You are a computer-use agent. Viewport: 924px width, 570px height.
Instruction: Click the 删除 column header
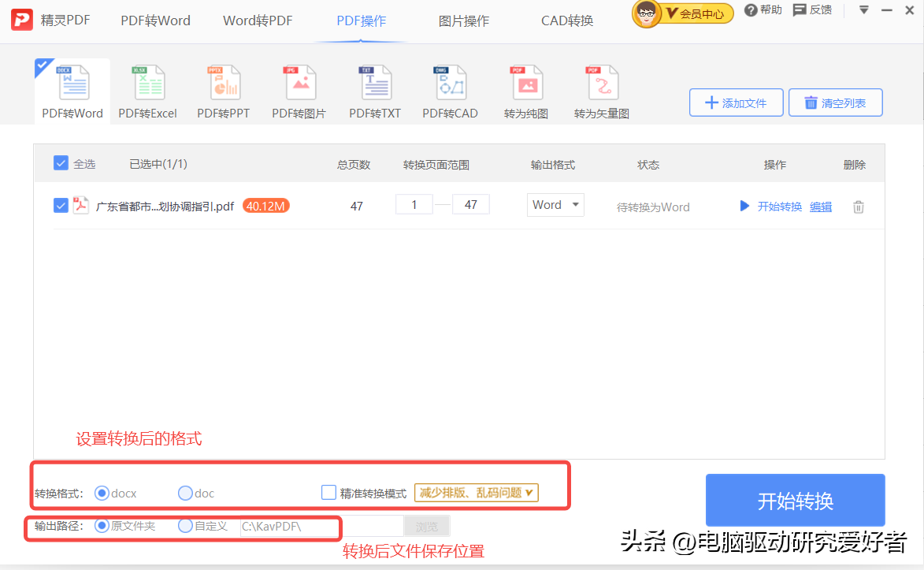[x=855, y=165]
